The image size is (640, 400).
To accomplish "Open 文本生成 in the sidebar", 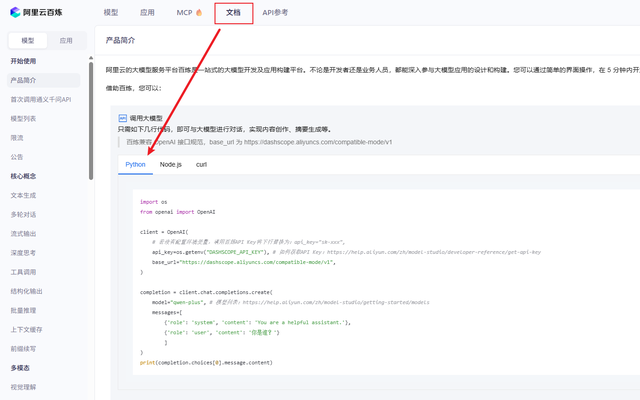I will [x=23, y=196].
